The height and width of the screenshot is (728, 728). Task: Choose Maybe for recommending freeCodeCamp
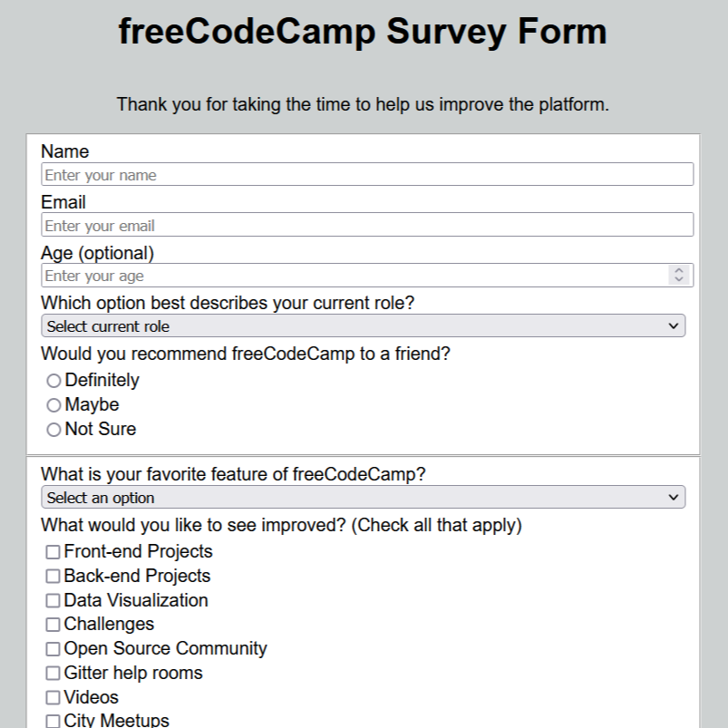pyautogui.click(x=55, y=405)
